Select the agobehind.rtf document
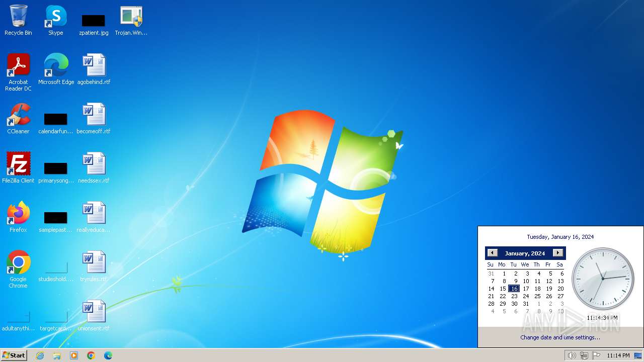644x362 pixels. (x=94, y=69)
